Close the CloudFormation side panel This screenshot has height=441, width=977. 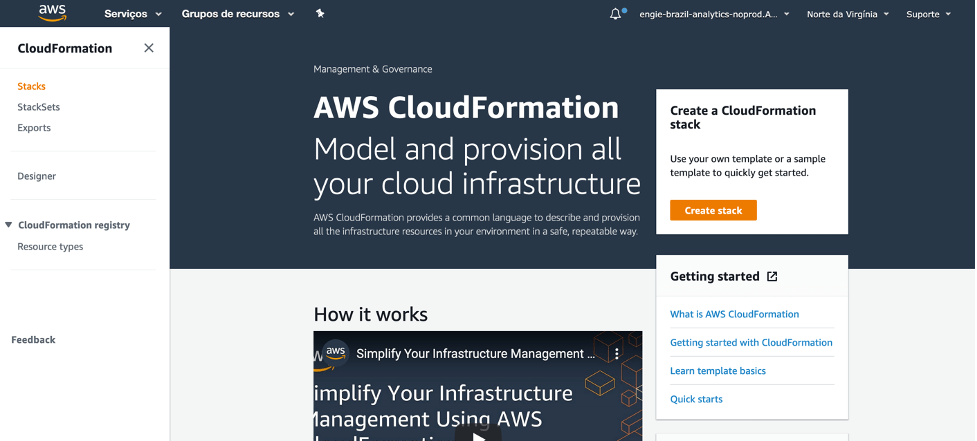[x=148, y=48]
